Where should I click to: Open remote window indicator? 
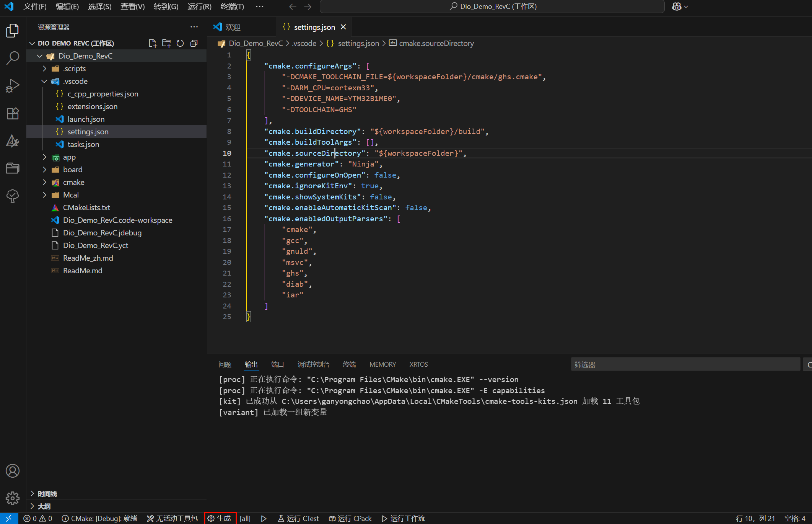click(x=9, y=518)
